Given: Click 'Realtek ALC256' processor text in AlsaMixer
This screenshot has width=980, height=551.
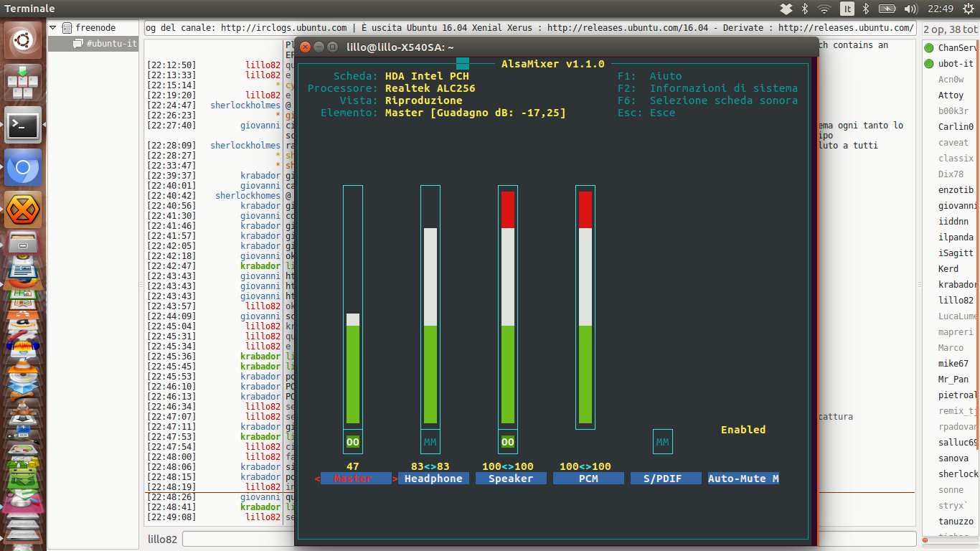Looking at the screenshot, I should point(430,88).
